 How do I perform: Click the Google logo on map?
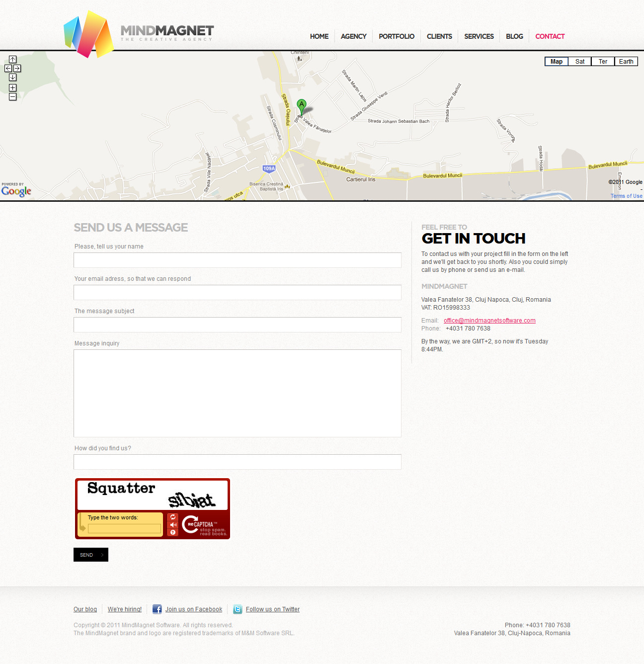16,191
